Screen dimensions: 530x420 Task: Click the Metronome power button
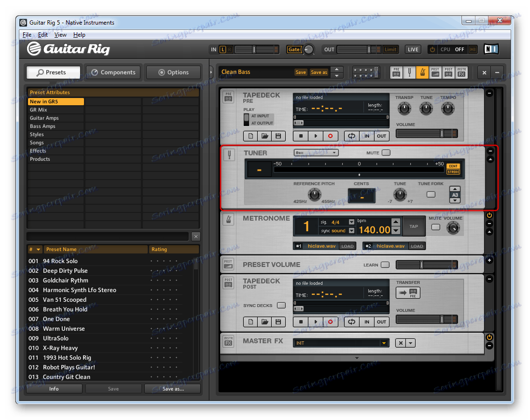[x=489, y=215]
